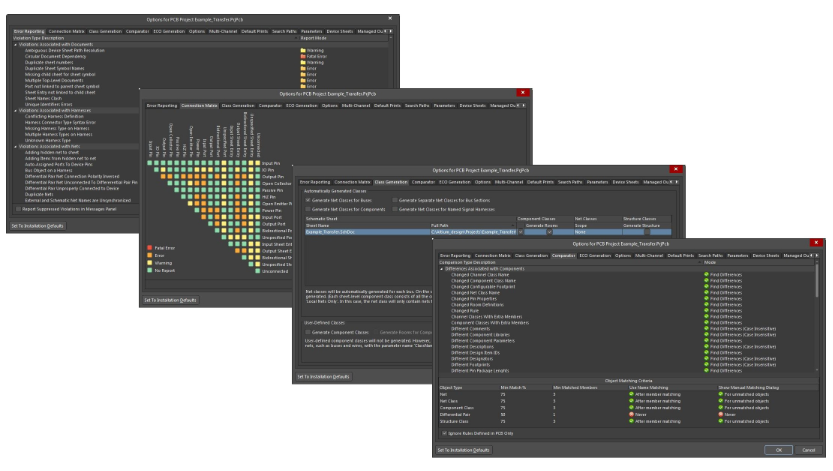833x471 pixels.
Task: Click green icon for Different Footprints row
Action: click(x=707, y=364)
